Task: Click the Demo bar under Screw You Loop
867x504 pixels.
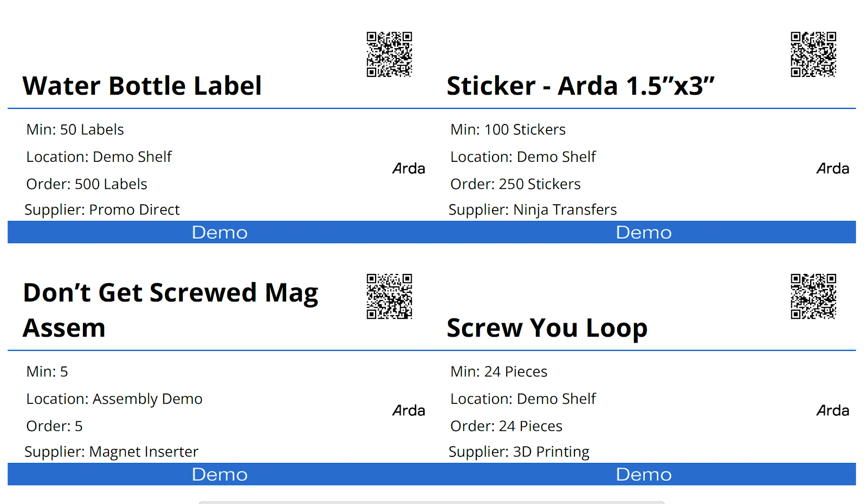Action: coord(644,474)
